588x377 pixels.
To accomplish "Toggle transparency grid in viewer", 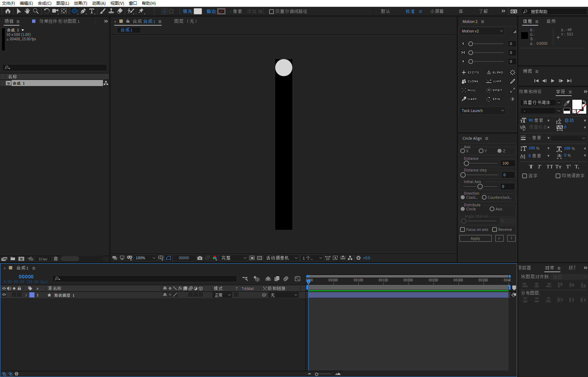I will pyautogui.click(x=260, y=258).
